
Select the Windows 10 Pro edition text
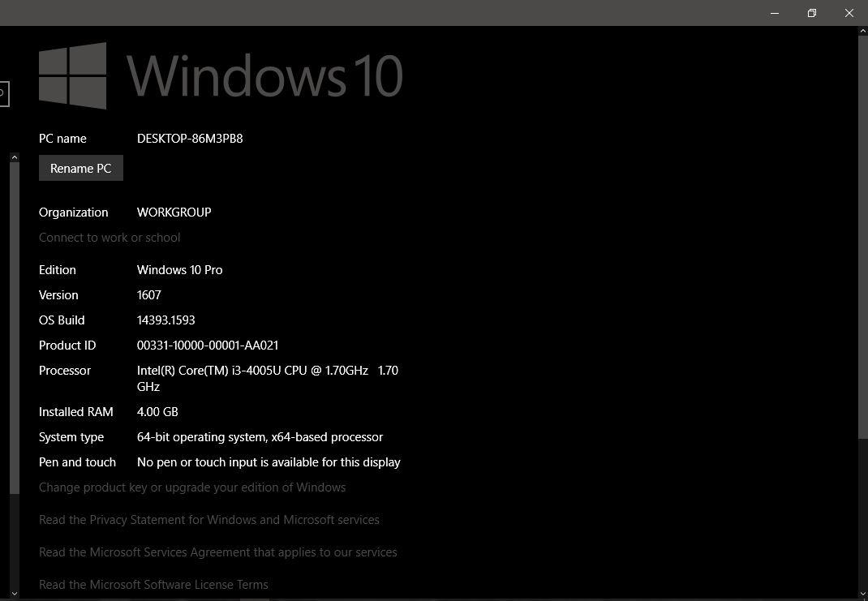tap(179, 269)
